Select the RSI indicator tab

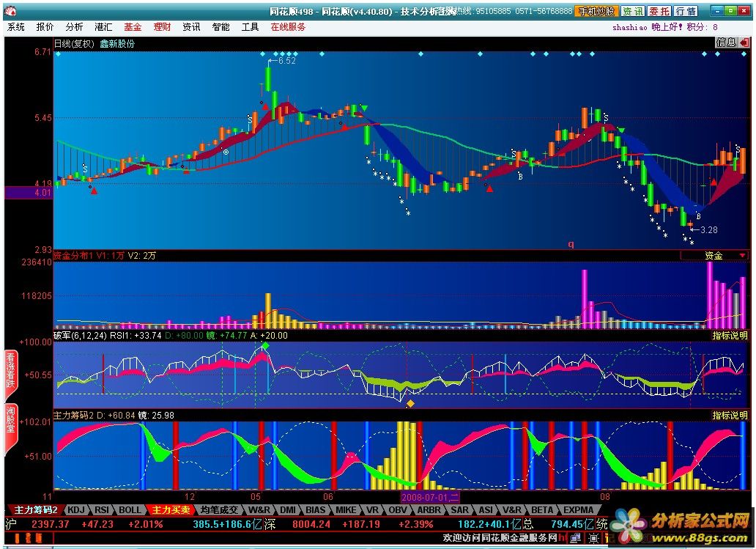102,510
